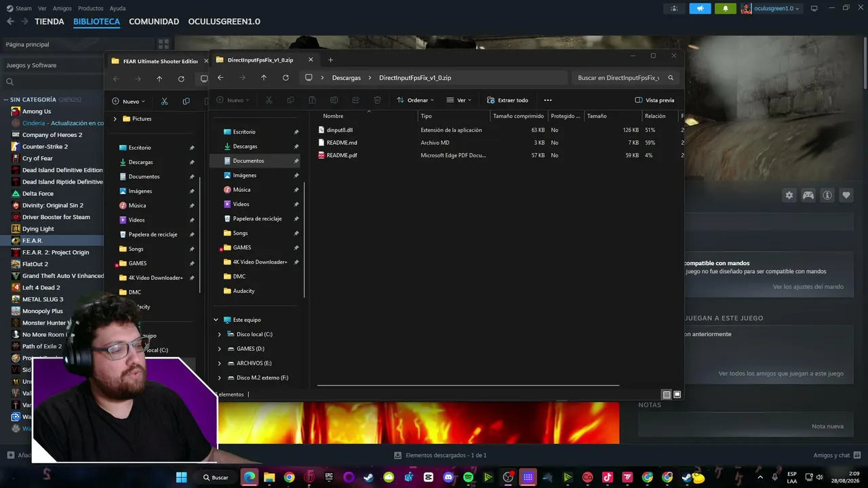The image size is (868, 488).
Task: Open the Windows Start menu
Action: click(182, 477)
